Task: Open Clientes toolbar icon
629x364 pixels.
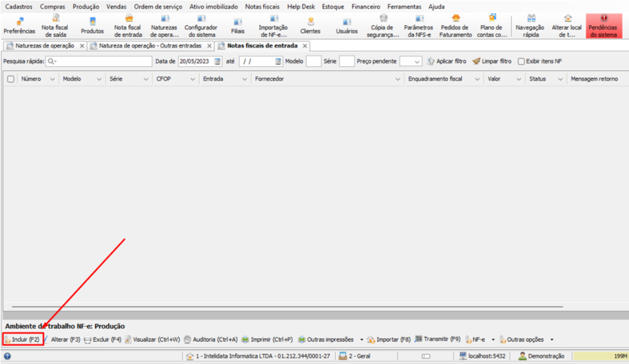Action: (311, 25)
